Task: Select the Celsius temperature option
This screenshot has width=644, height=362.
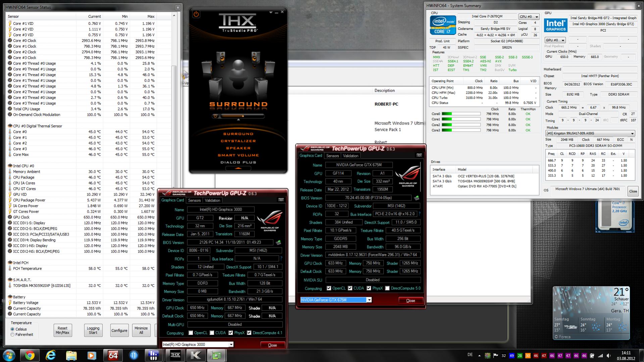Action: pos(12,329)
